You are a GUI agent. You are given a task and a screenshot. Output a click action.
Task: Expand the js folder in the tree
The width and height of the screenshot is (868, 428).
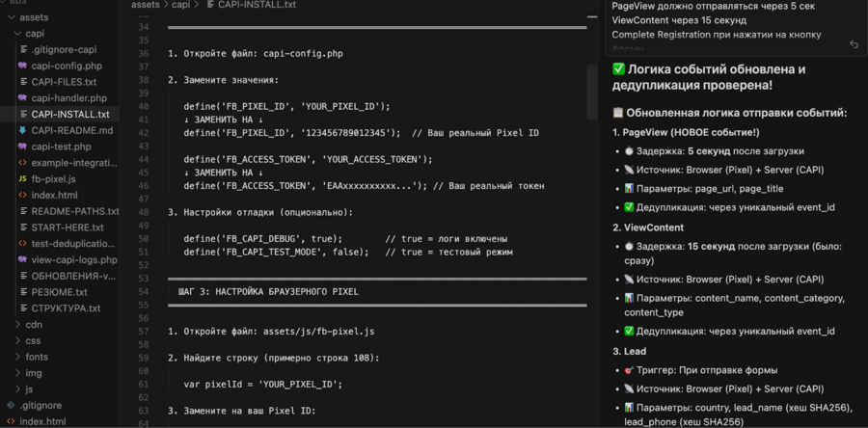[29, 389]
